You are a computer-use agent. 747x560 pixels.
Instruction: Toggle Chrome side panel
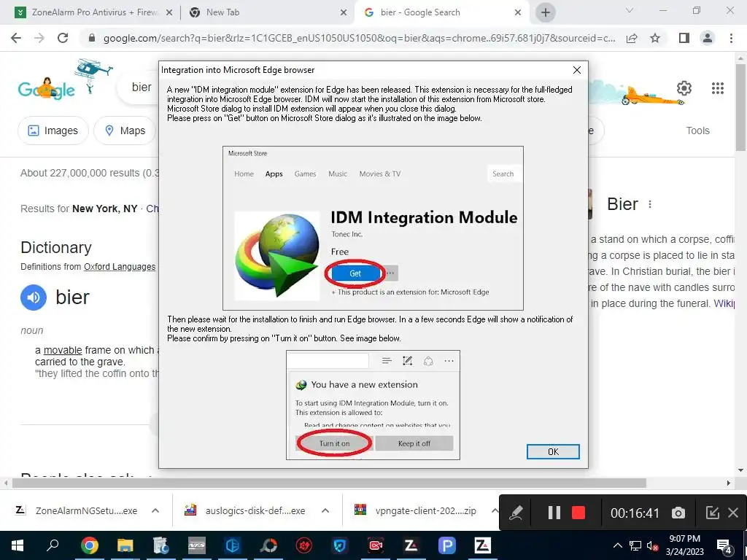pyautogui.click(x=684, y=38)
